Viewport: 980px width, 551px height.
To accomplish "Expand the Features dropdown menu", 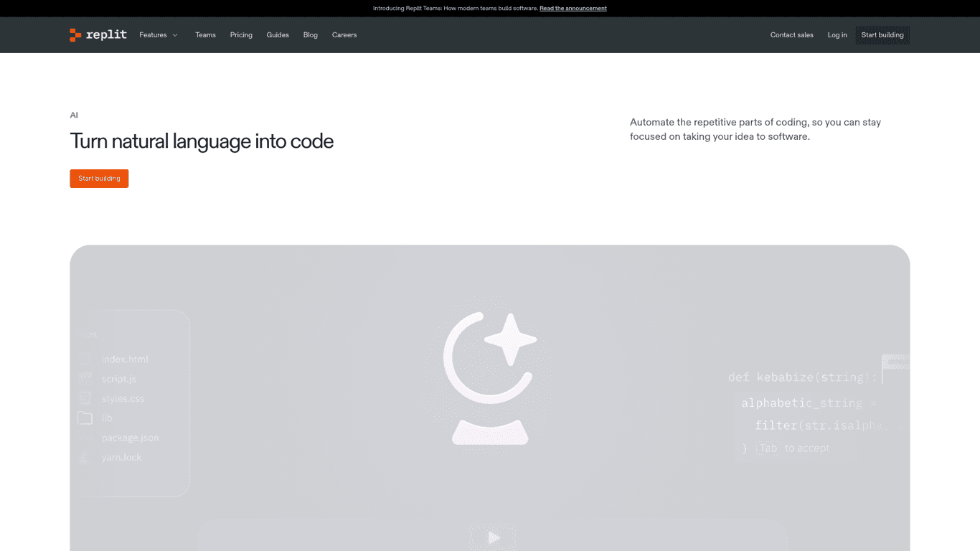I will [x=153, y=35].
